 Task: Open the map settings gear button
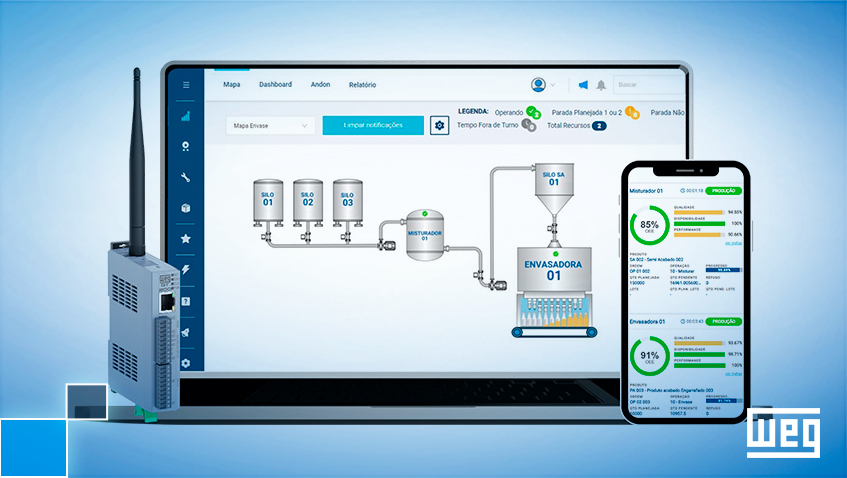(439, 125)
